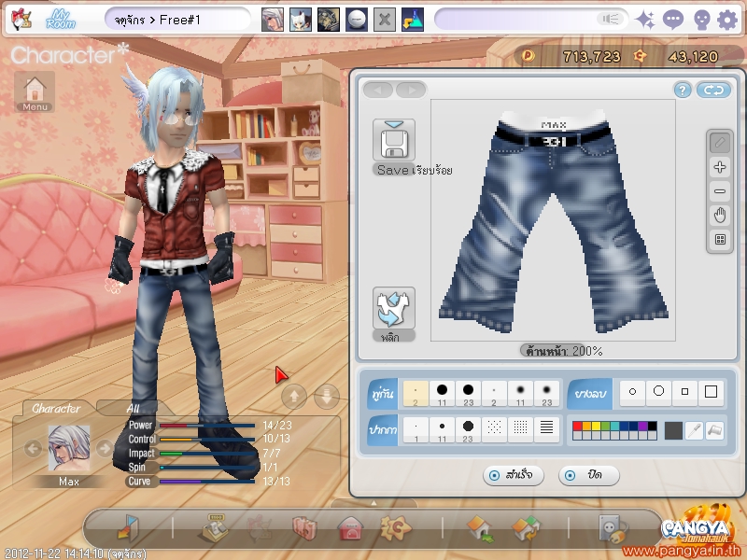747x560 pixels.
Task: Zoom in with the plus tool
Action: (x=720, y=167)
